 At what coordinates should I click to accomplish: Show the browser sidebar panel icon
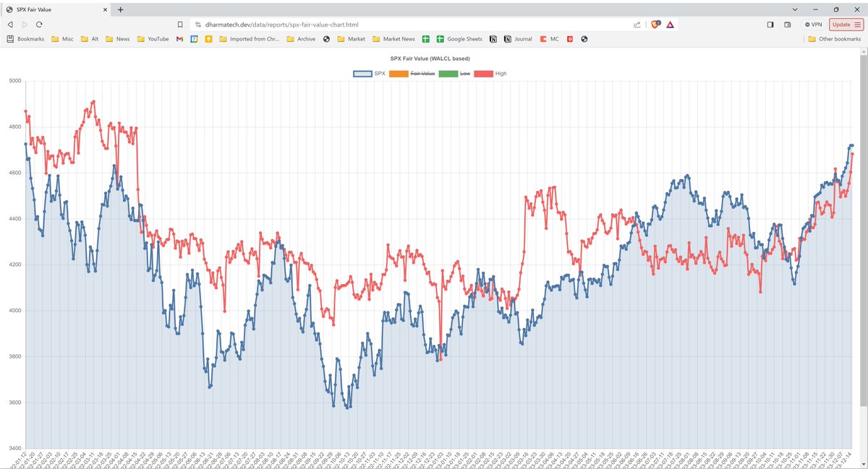(770, 25)
